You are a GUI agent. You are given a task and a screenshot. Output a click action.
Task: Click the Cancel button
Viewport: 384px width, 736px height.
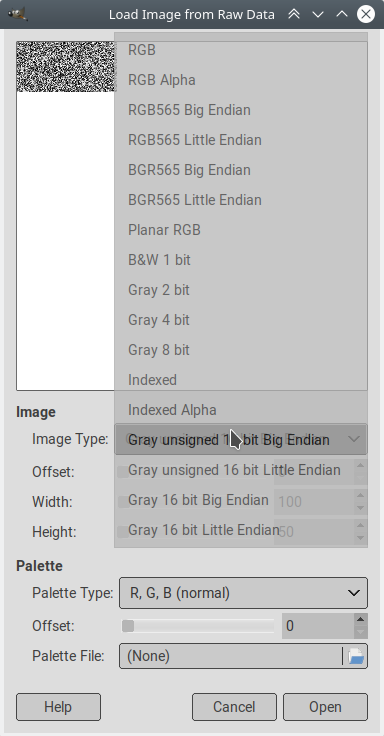[234, 707]
